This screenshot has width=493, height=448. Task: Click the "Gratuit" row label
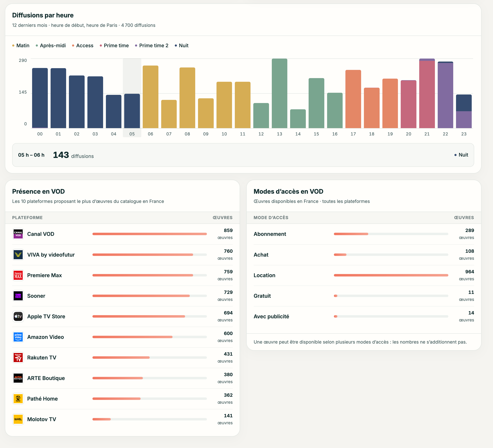point(262,296)
